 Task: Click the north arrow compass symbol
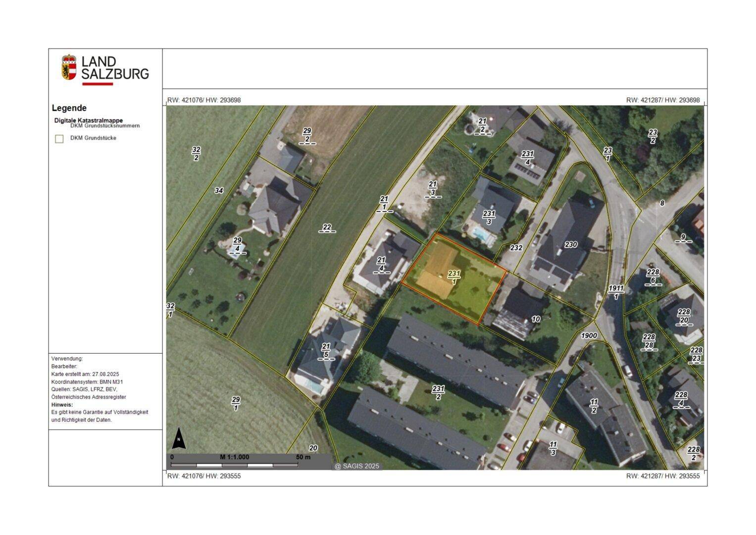[179, 438]
